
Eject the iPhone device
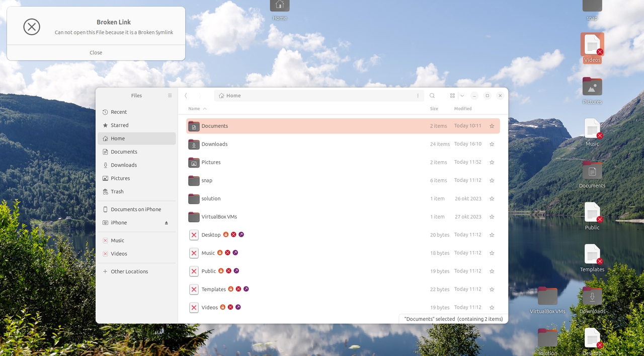(167, 223)
